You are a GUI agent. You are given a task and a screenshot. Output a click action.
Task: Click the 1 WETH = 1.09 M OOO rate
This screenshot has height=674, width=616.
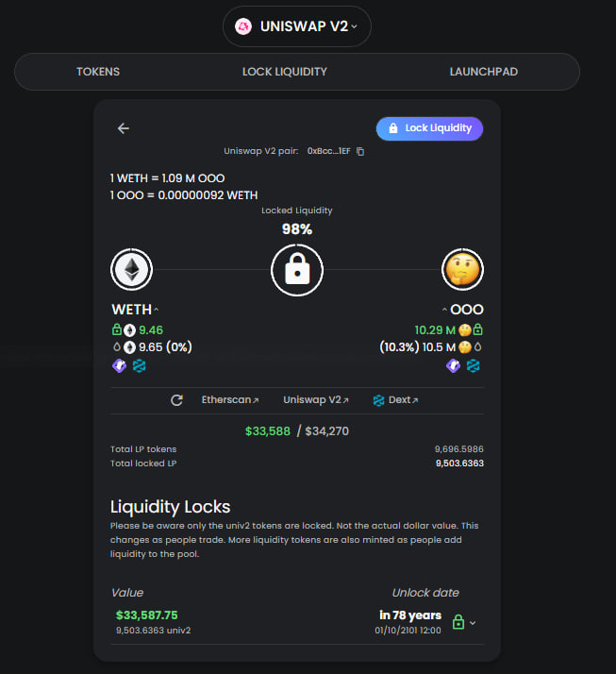tap(167, 178)
